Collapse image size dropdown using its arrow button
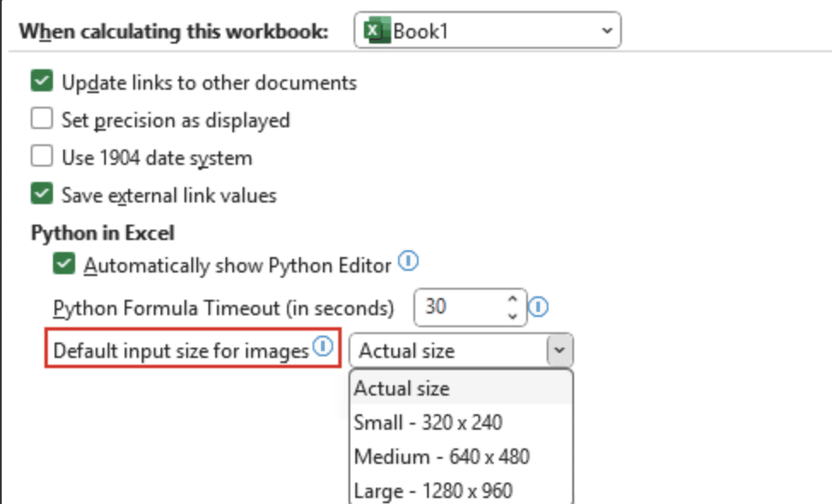Viewport: 832px width, 504px height. coord(560,350)
